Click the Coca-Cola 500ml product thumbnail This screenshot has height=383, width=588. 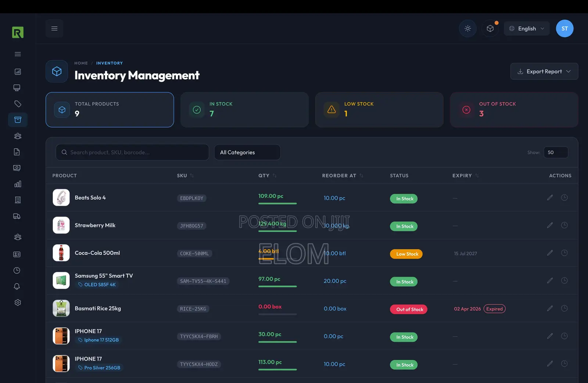(61, 253)
